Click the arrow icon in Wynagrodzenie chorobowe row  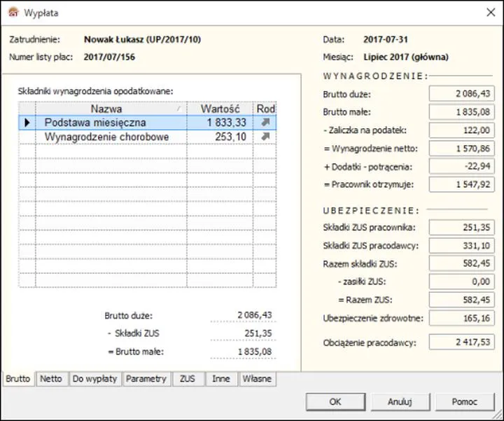[265, 137]
